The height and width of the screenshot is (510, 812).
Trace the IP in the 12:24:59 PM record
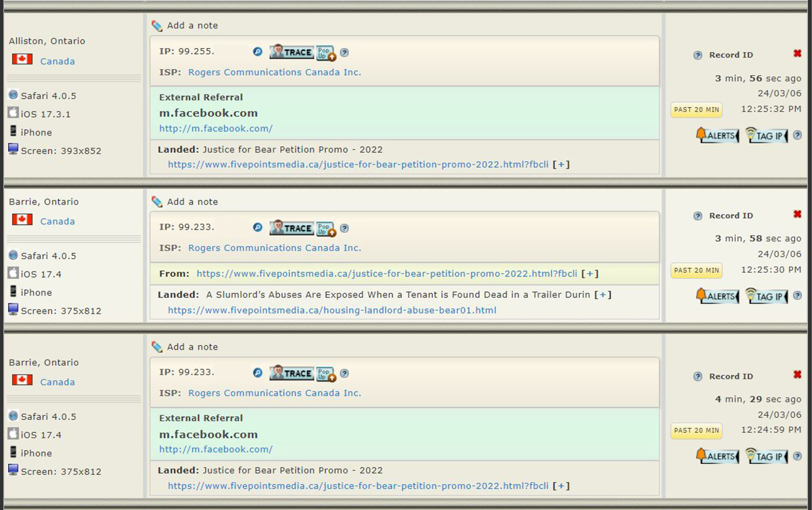tap(291, 373)
